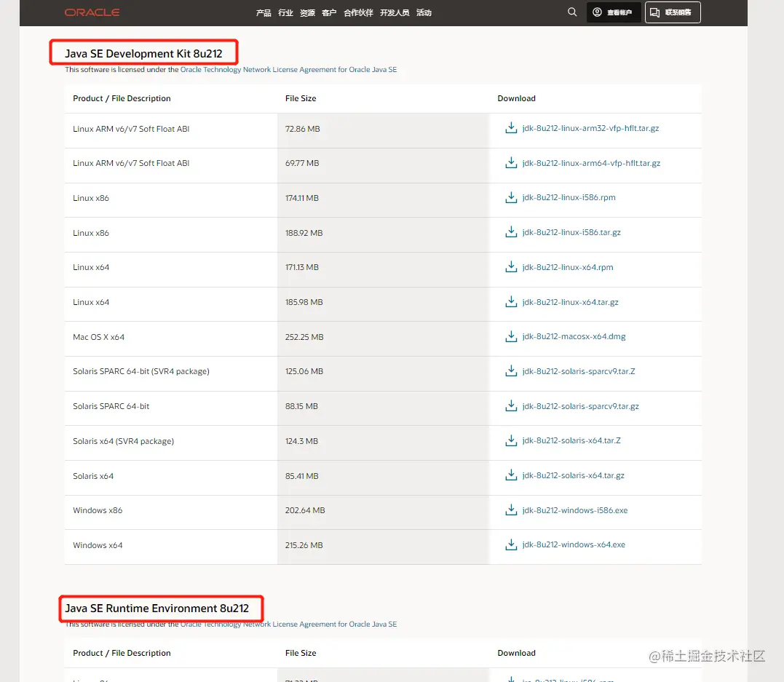
Task: Click JRE table's File Size header
Action: click(301, 653)
